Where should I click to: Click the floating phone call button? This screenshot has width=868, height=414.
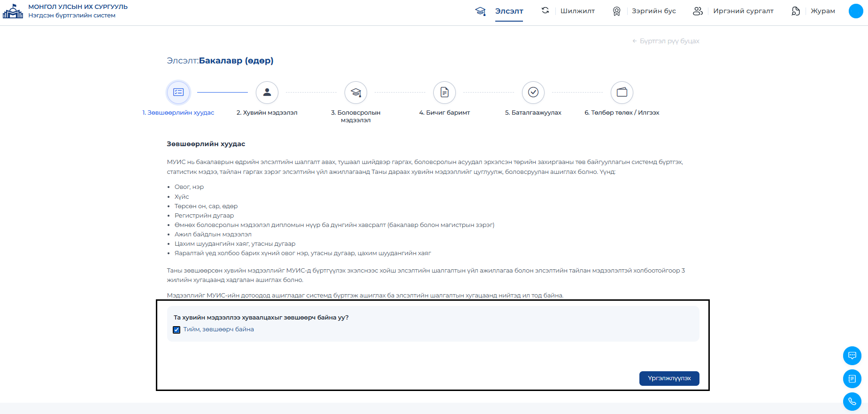click(852, 402)
